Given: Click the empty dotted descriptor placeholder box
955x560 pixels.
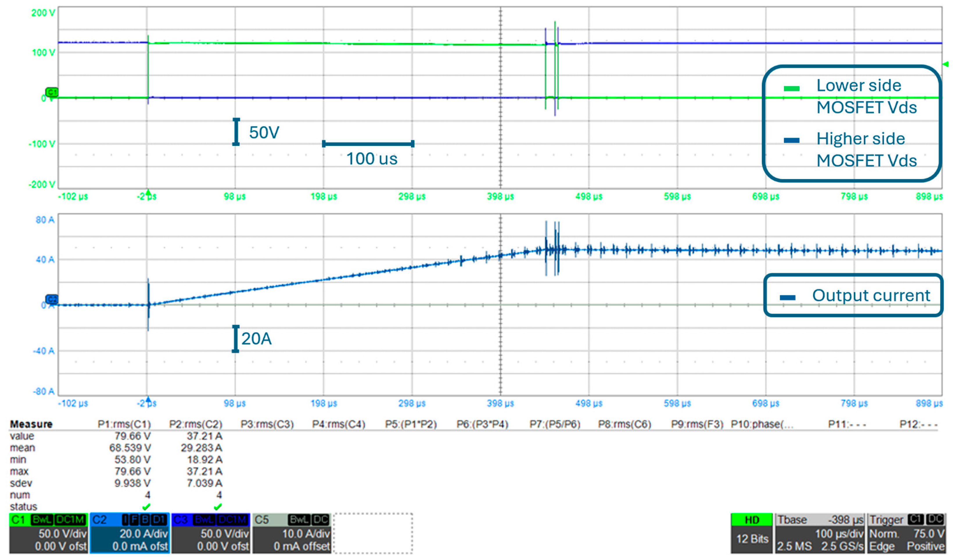Looking at the screenshot, I should [373, 533].
